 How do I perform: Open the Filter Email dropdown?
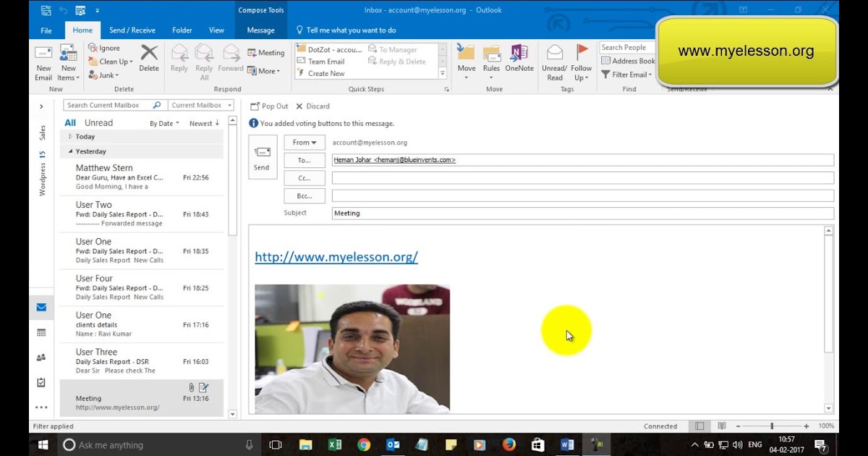point(626,75)
